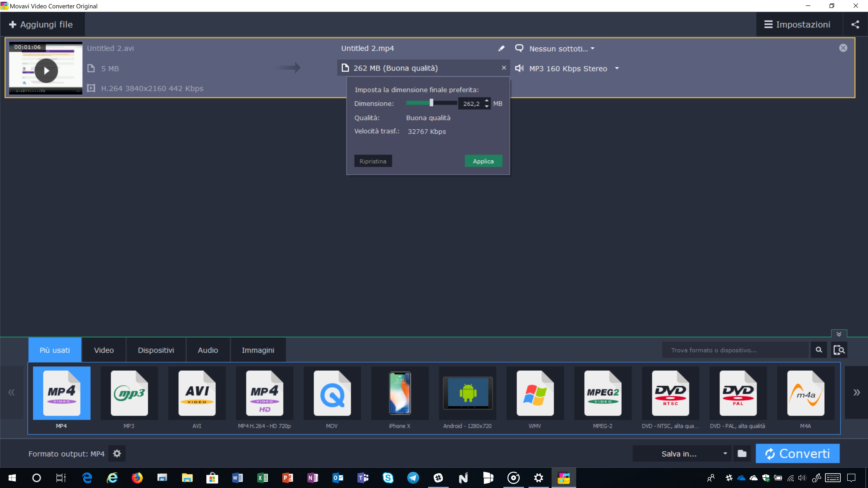Open output format settings gear
This screenshot has width=868, height=488.
point(117,454)
